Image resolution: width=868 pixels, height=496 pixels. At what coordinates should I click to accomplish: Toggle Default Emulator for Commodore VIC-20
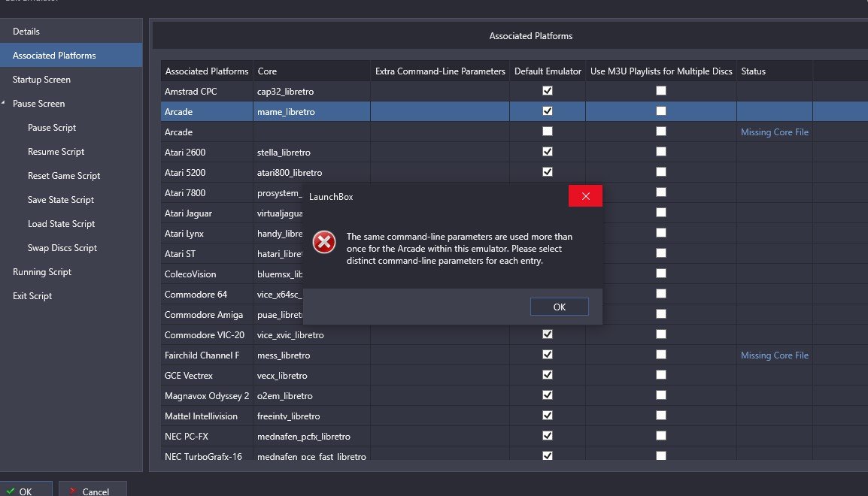coord(548,334)
